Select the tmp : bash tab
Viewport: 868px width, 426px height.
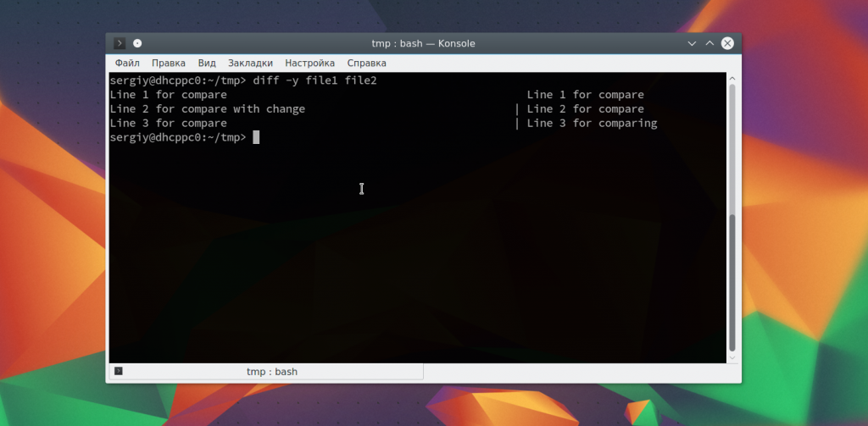click(266, 372)
